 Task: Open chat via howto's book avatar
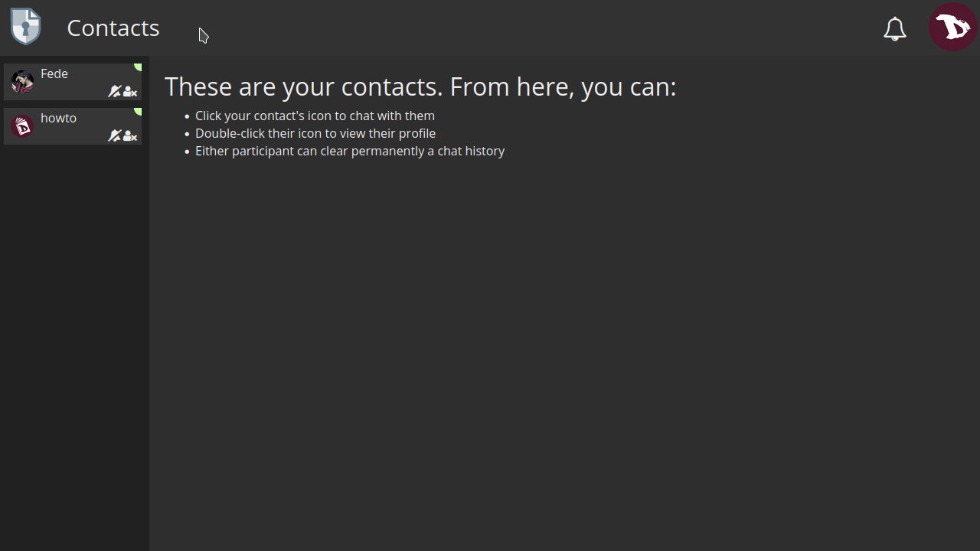click(22, 126)
